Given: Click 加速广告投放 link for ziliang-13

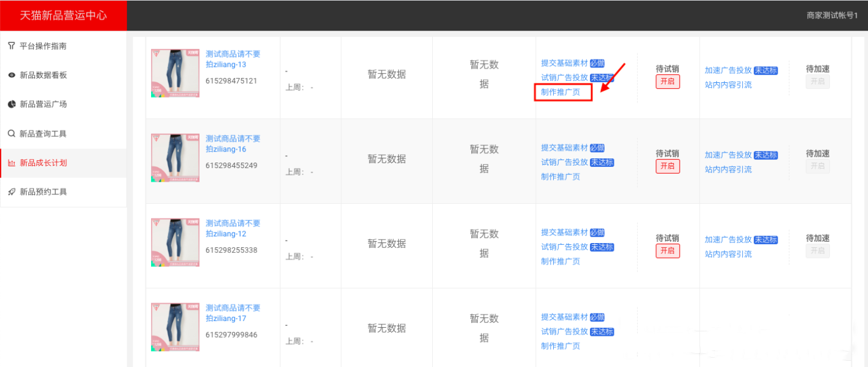Looking at the screenshot, I should [728, 71].
